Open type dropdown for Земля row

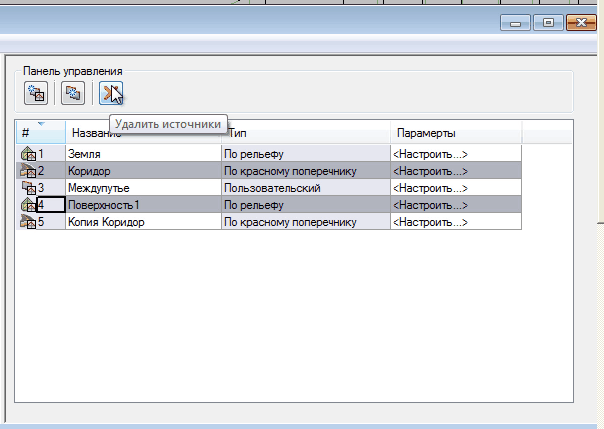(x=305, y=154)
